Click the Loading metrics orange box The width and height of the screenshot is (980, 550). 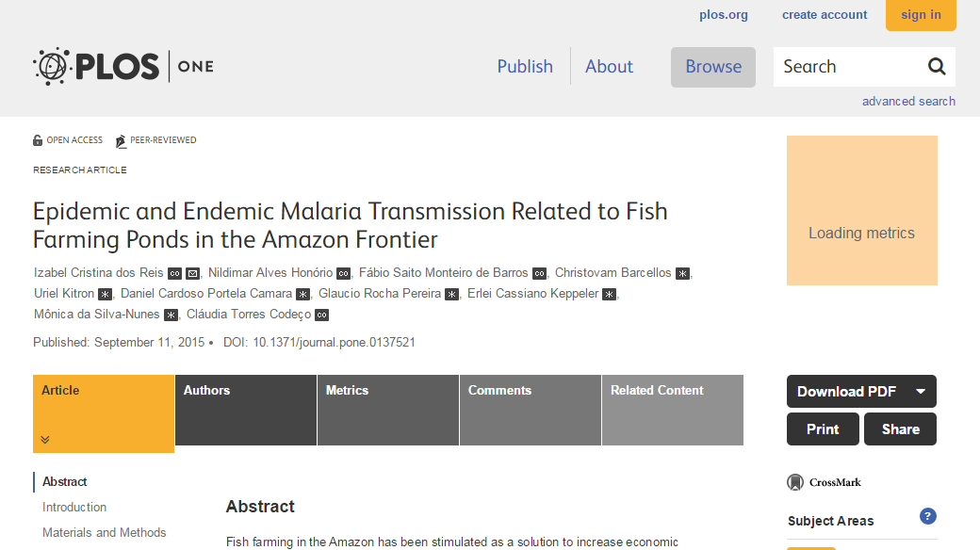point(861,210)
